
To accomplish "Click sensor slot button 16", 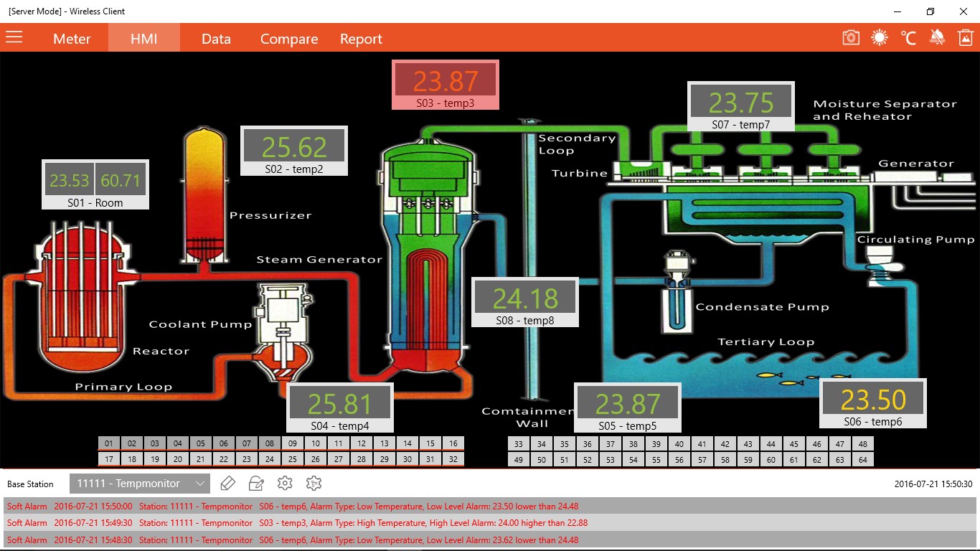I will tap(453, 443).
